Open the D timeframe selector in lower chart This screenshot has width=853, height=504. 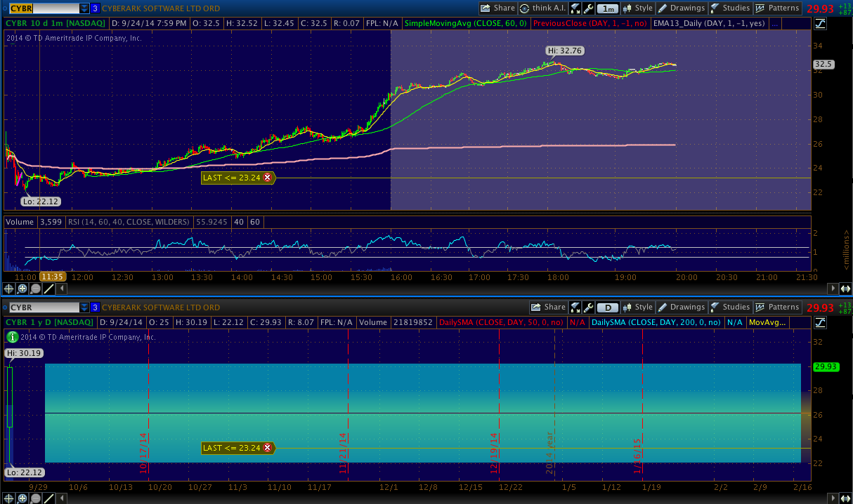pyautogui.click(x=607, y=307)
